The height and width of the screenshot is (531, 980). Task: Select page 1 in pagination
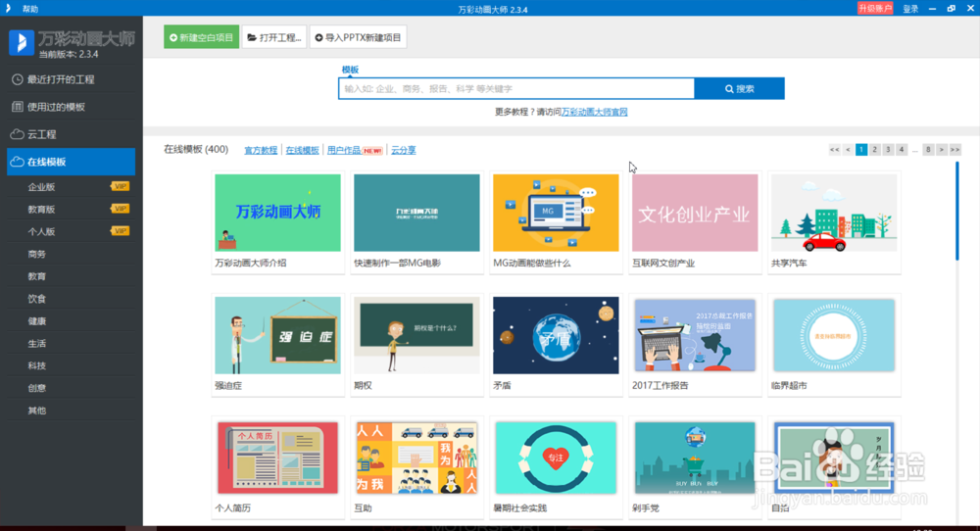[861, 149]
